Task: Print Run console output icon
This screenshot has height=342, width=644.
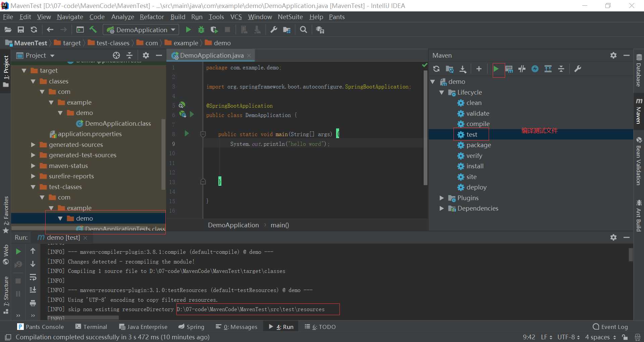Action: point(33,303)
